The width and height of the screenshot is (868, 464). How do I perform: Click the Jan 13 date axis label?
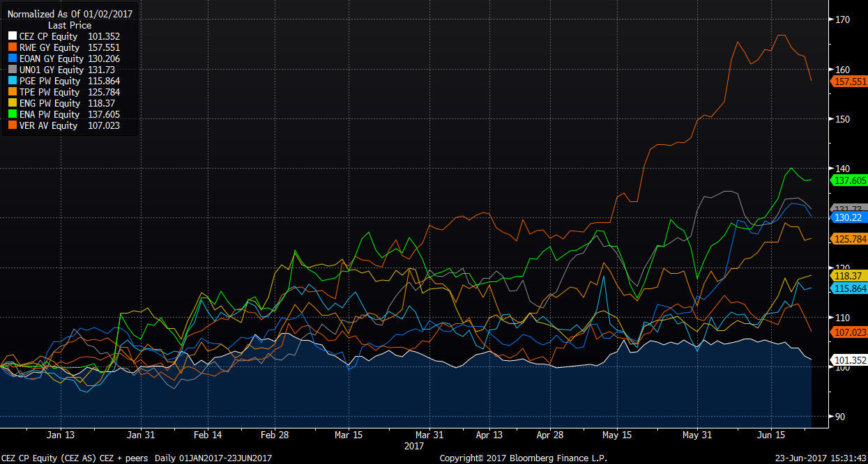[61, 435]
